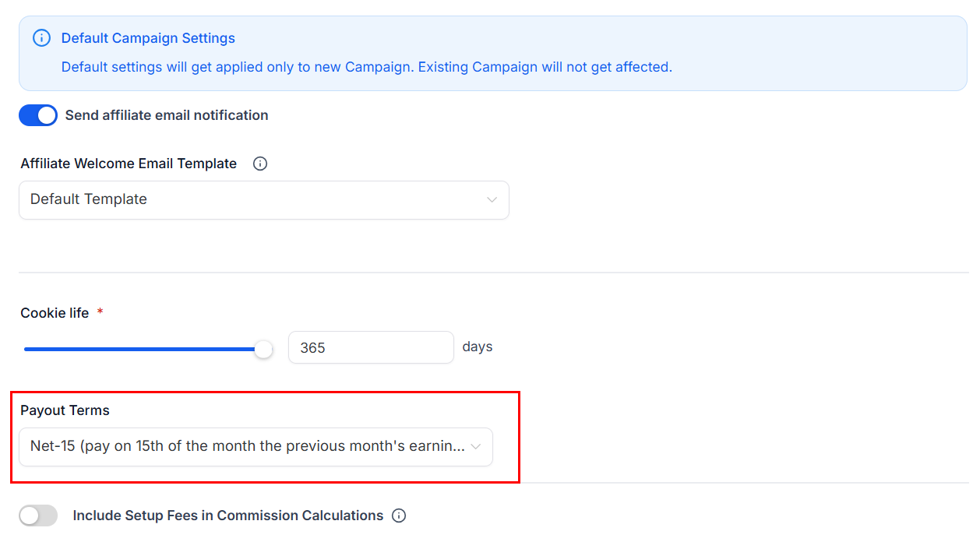This screenshot has width=980, height=556.
Task: Click the Affiliate Welcome Email Template label
Action: click(129, 164)
